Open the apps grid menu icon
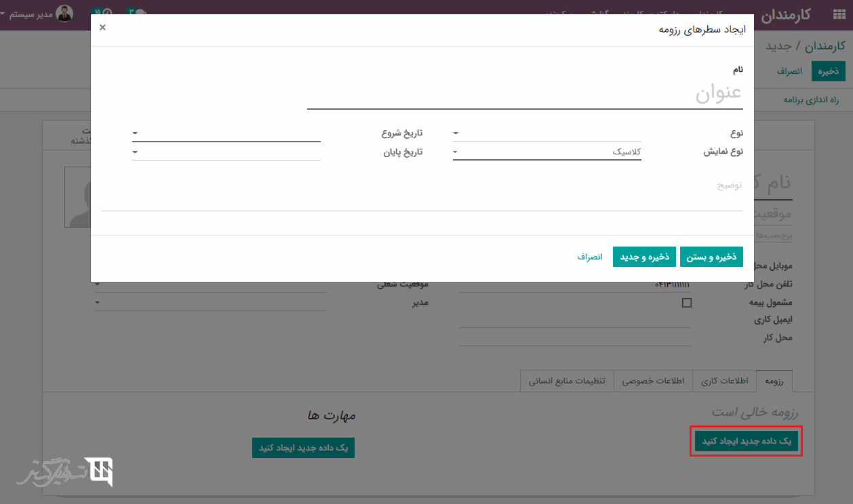The image size is (853, 504). [x=838, y=14]
